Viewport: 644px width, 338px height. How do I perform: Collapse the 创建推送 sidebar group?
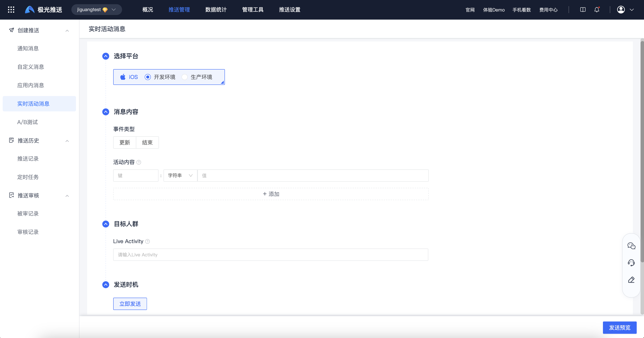[67, 31]
